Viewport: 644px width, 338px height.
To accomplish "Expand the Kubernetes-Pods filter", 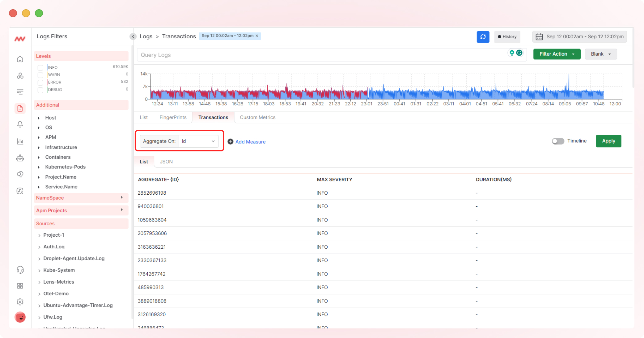I will point(65,167).
